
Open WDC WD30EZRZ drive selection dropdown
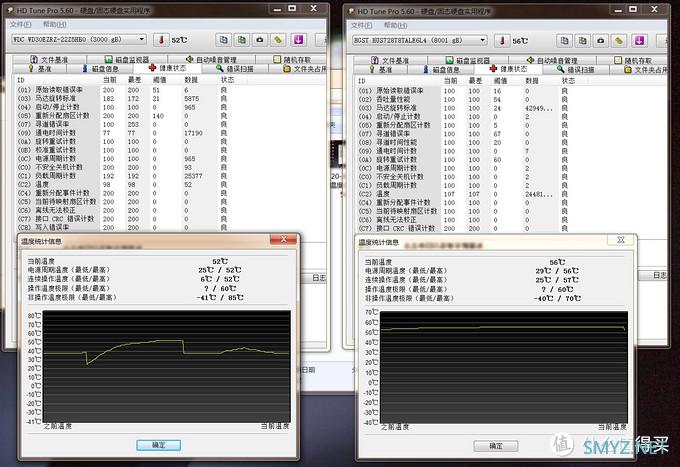point(78,39)
